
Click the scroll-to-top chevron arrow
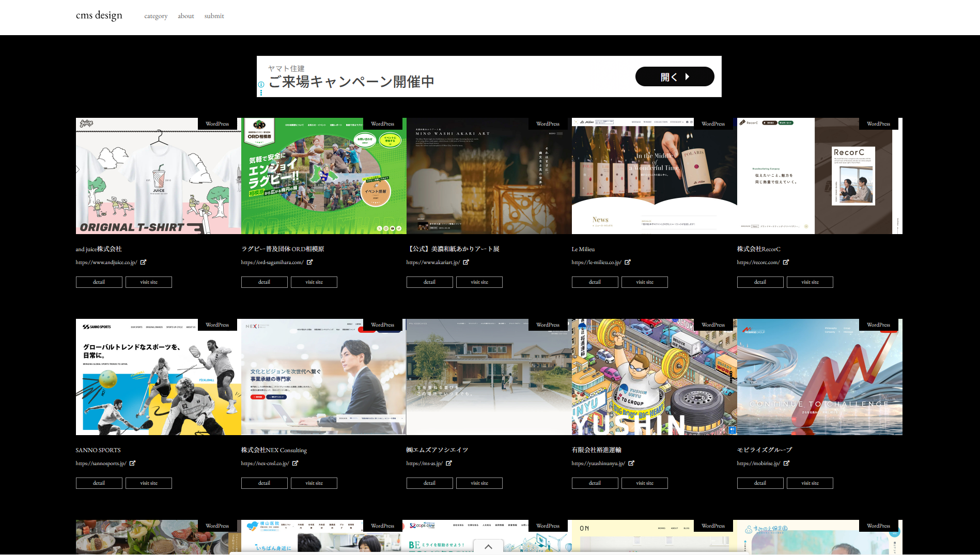point(488,547)
